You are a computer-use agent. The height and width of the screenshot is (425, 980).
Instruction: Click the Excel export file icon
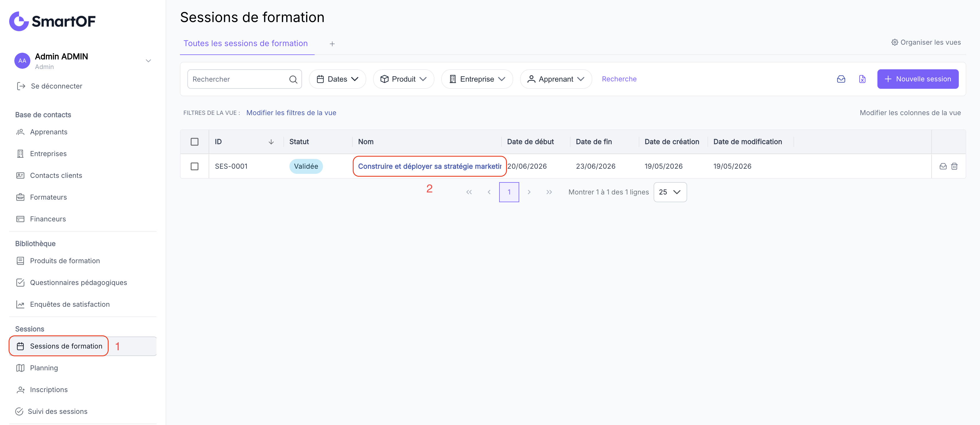(862, 79)
